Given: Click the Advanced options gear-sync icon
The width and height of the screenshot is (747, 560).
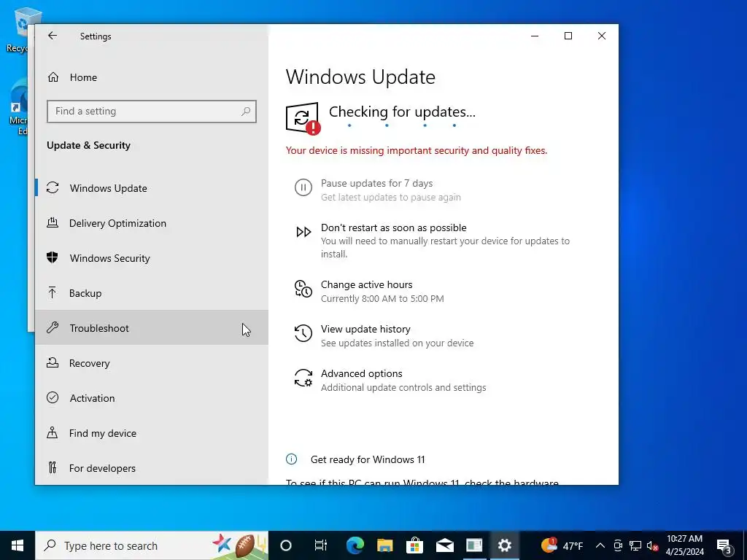Looking at the screenshot, I should [x=303, y=378].
